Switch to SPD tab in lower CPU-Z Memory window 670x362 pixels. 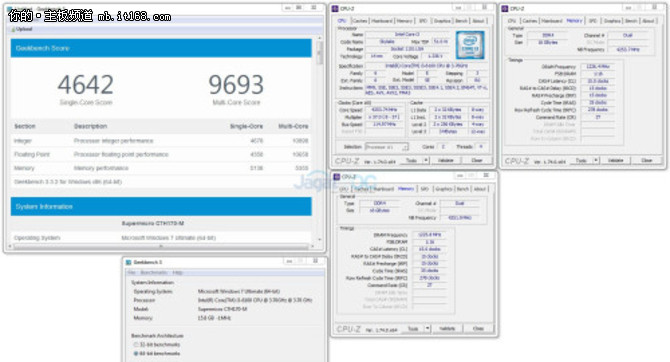[424, 189]
